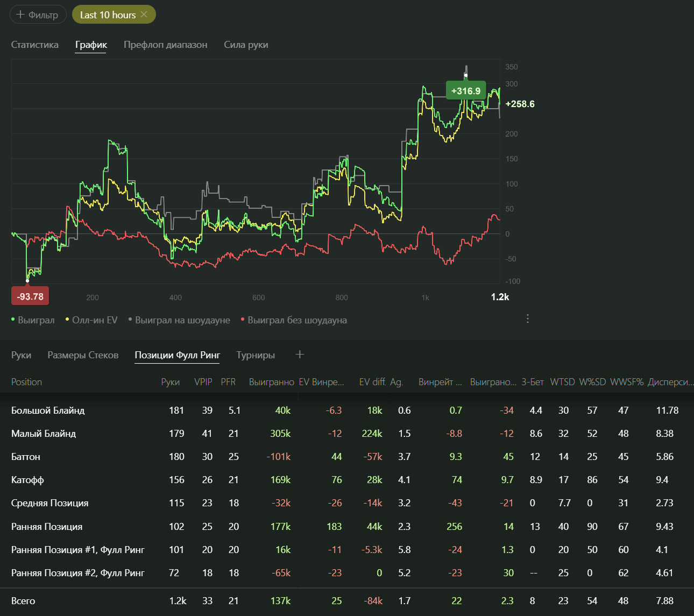The height and width of the screenshot is (616, 694).
Task: Select the Ранняя Позиция row
Action: coord(347,527)
